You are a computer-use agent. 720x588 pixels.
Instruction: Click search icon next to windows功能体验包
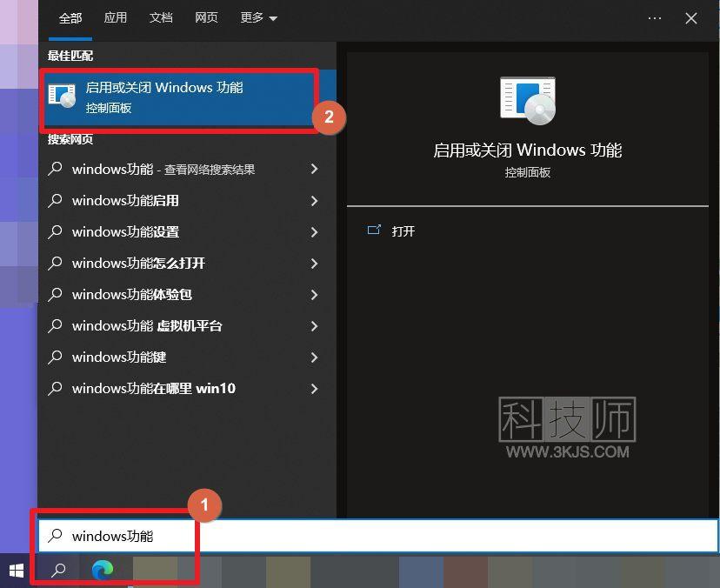point(55,294)
